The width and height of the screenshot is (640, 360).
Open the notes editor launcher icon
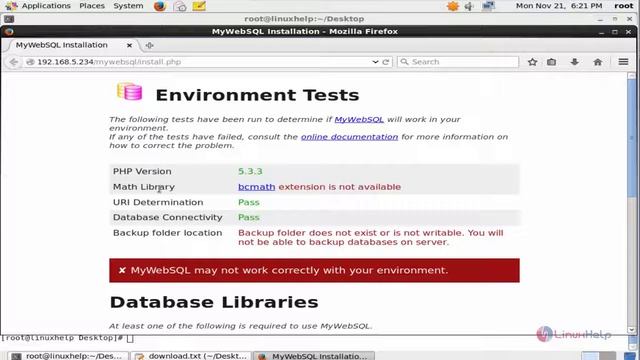199,6
